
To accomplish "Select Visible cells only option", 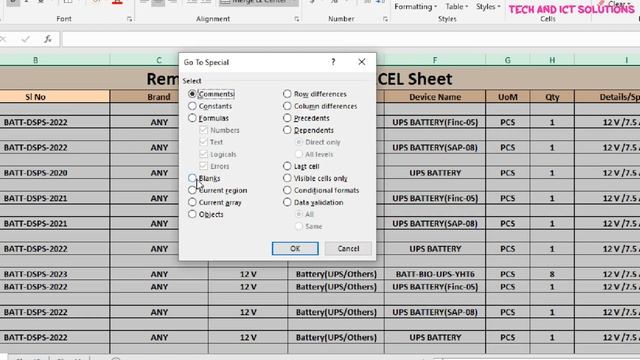I will click(316, 178).
